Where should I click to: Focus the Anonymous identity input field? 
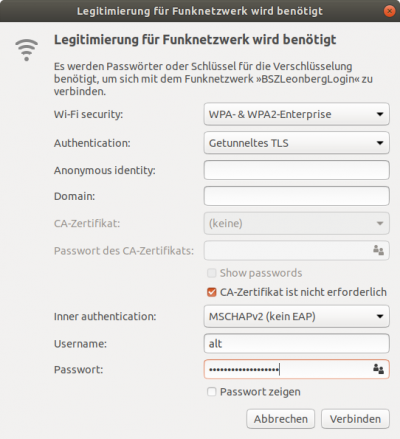[x=297, y=170]
